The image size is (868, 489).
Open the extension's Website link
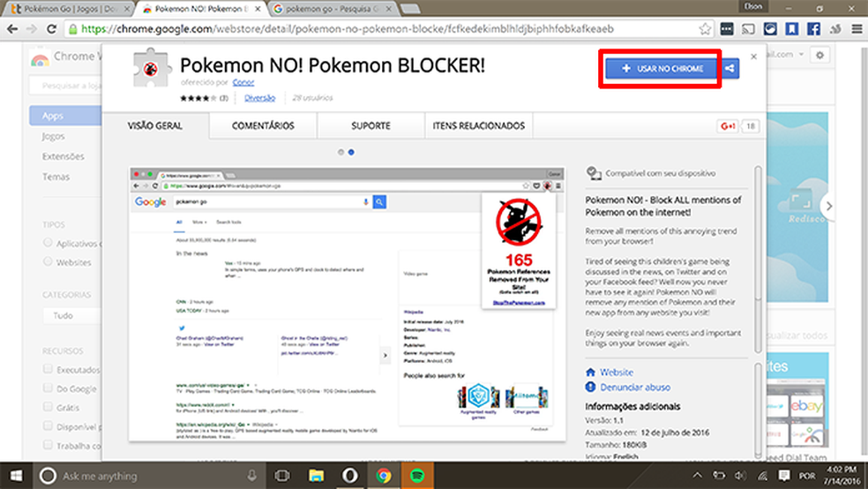(x=617, y=372)
